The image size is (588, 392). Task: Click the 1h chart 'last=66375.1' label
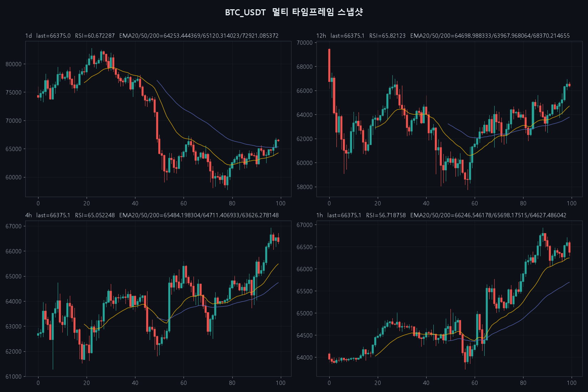tap(344, 215)
